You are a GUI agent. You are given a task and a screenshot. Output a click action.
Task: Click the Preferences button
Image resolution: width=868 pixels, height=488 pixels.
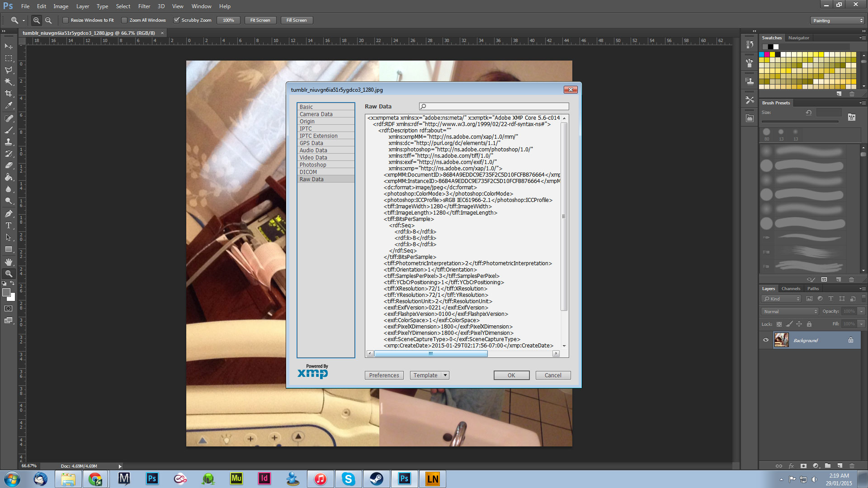point(384,375)
